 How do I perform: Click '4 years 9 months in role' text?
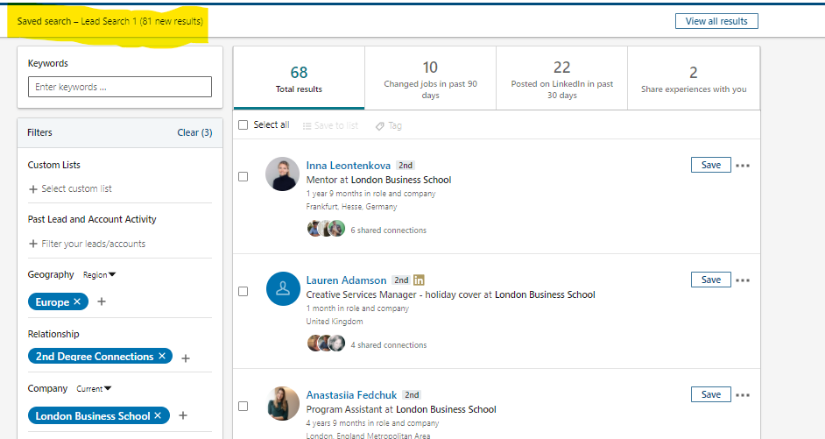point(373,423)
